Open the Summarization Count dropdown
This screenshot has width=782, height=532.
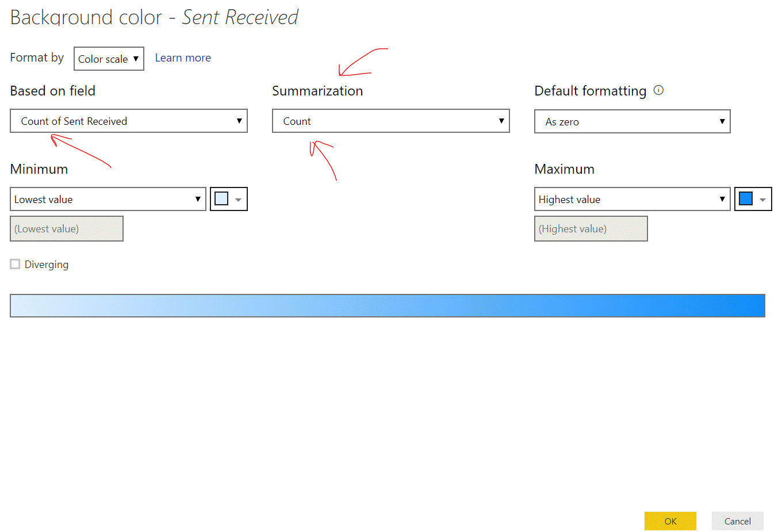click(391, 121)
